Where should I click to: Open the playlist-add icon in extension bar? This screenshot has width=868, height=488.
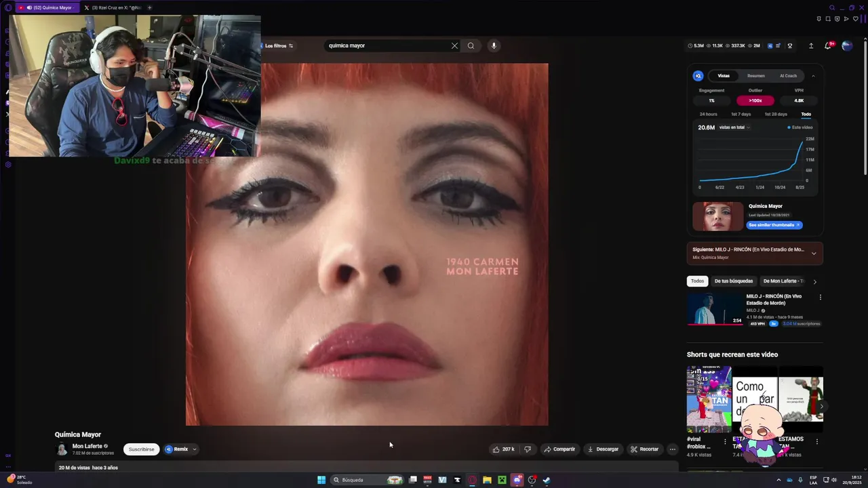(x=778, y=45)
